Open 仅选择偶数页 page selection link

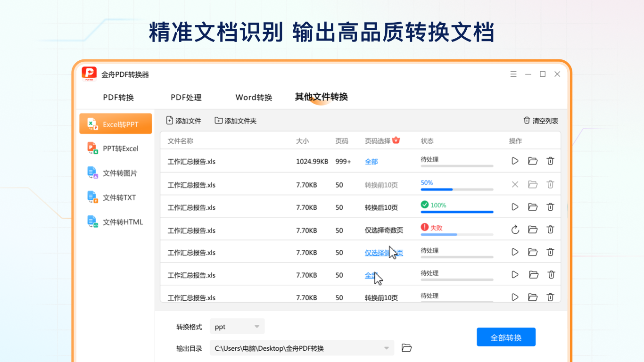(383, 252)
